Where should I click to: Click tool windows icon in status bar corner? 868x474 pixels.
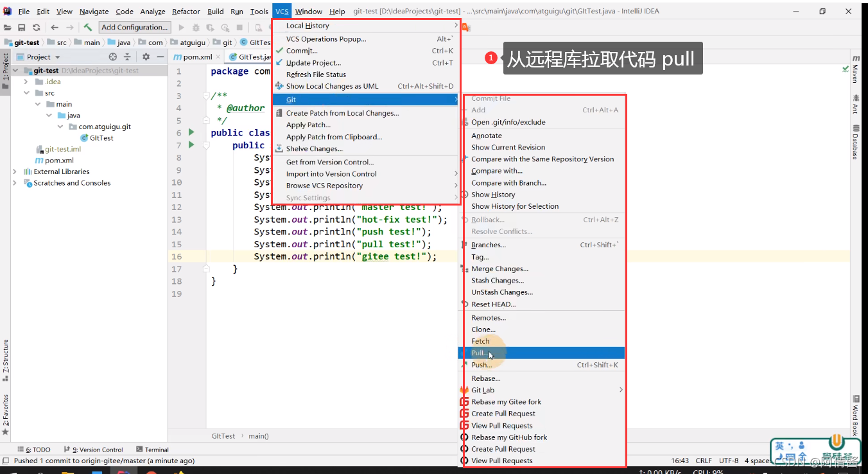pos(6,461)
